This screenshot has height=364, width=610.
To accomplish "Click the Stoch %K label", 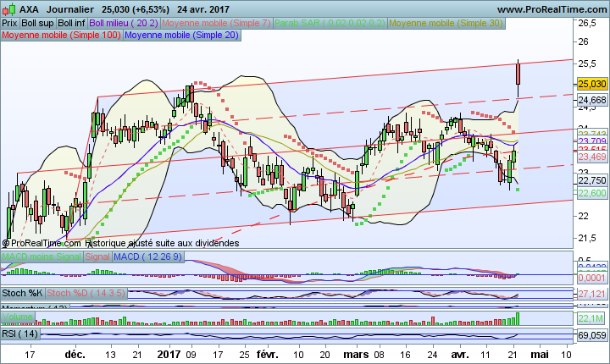I will 23,293.
